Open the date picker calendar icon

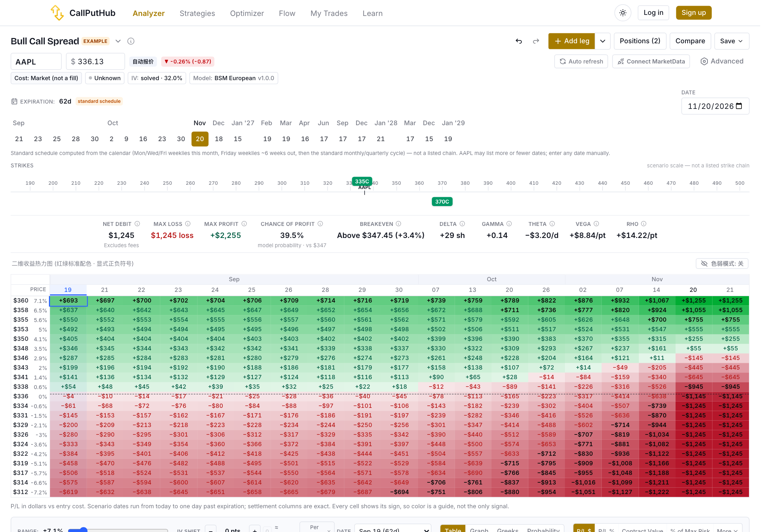(739, 106)
